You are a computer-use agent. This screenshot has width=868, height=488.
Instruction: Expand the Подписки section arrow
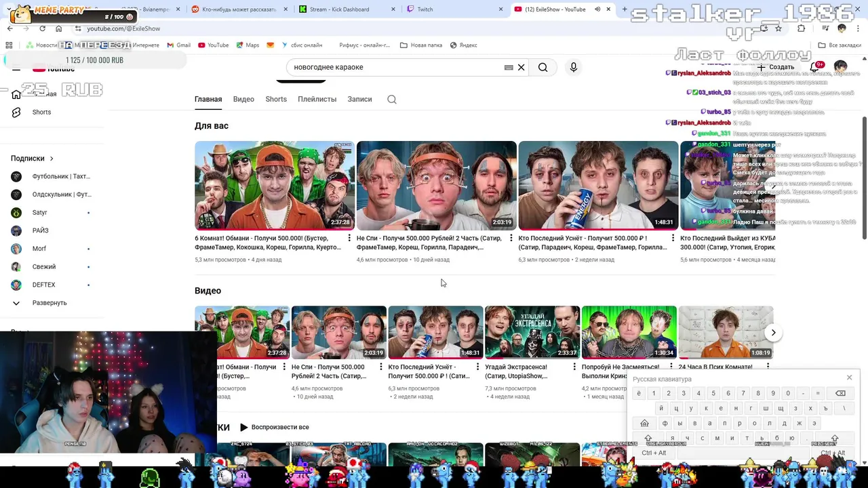tap(52, 159)
